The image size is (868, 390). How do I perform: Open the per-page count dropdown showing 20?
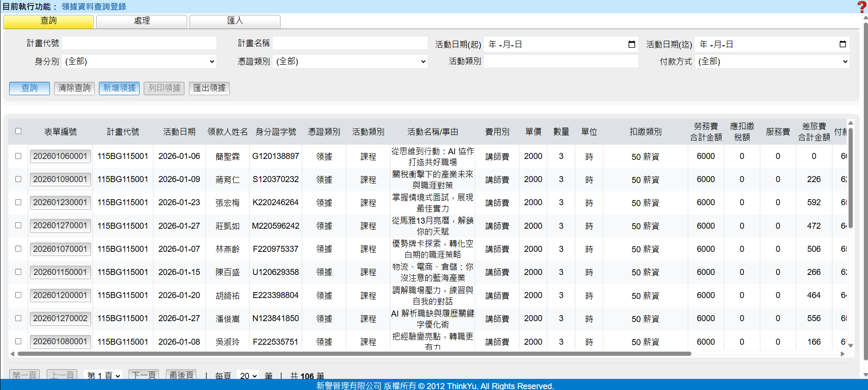pos(248,375)
